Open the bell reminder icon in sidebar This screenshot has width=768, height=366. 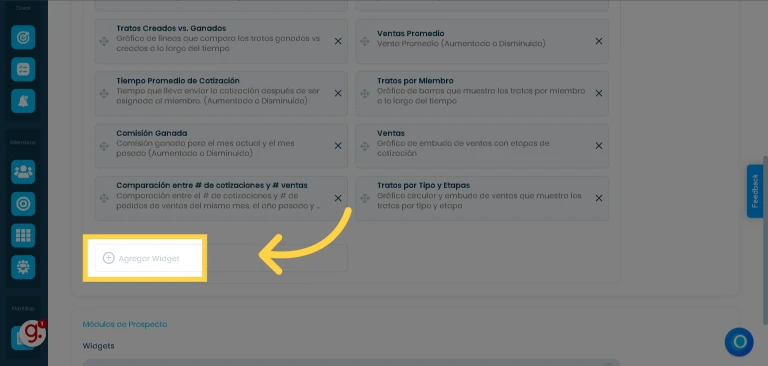point(23,101)
